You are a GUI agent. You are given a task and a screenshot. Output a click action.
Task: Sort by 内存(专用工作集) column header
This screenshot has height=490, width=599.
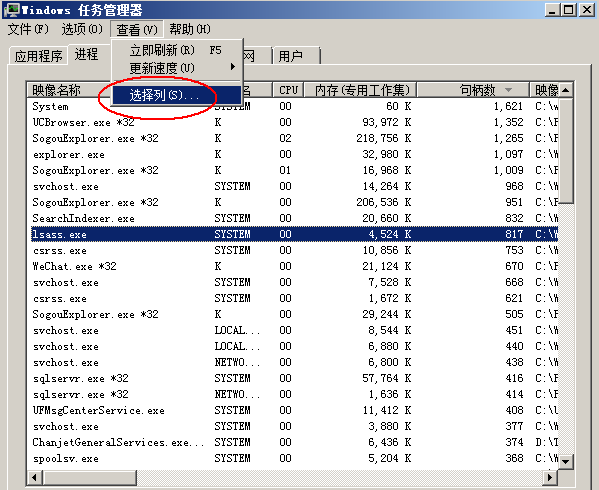[x=360, y=90]
